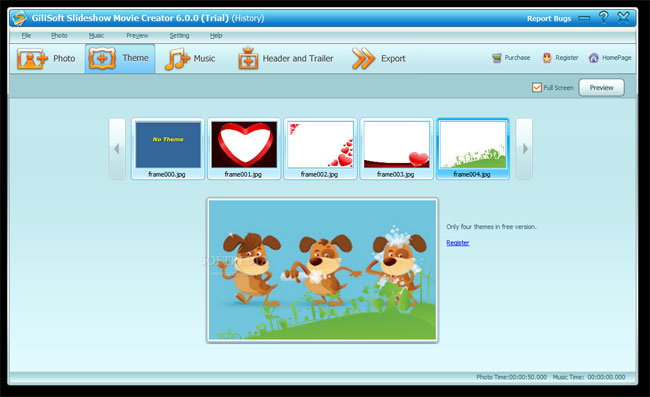Open the Music note icon
650x397 pixels.
coord(177,59)
